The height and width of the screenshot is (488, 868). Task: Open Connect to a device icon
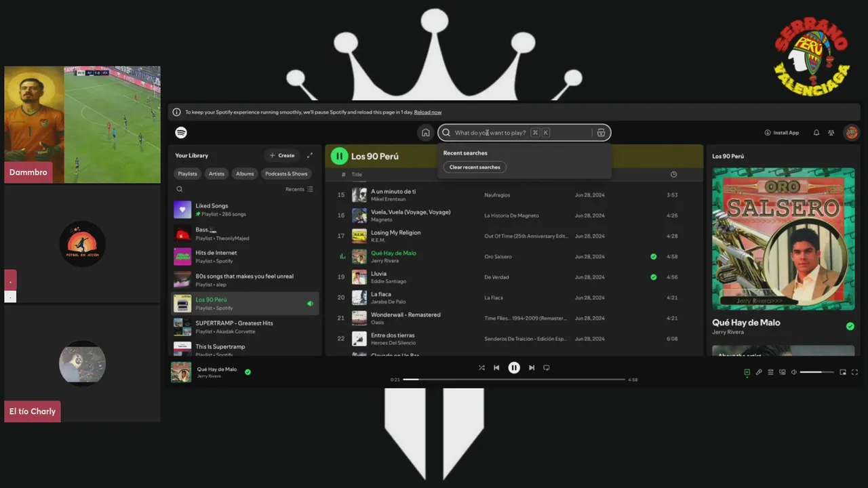[782, 372]
